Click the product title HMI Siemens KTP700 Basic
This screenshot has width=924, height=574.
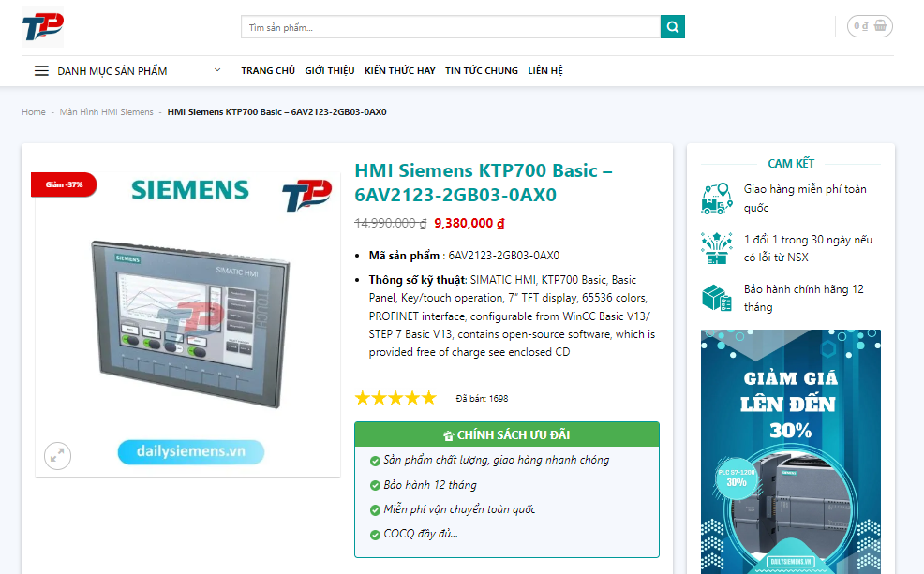[x=484, y=183]
